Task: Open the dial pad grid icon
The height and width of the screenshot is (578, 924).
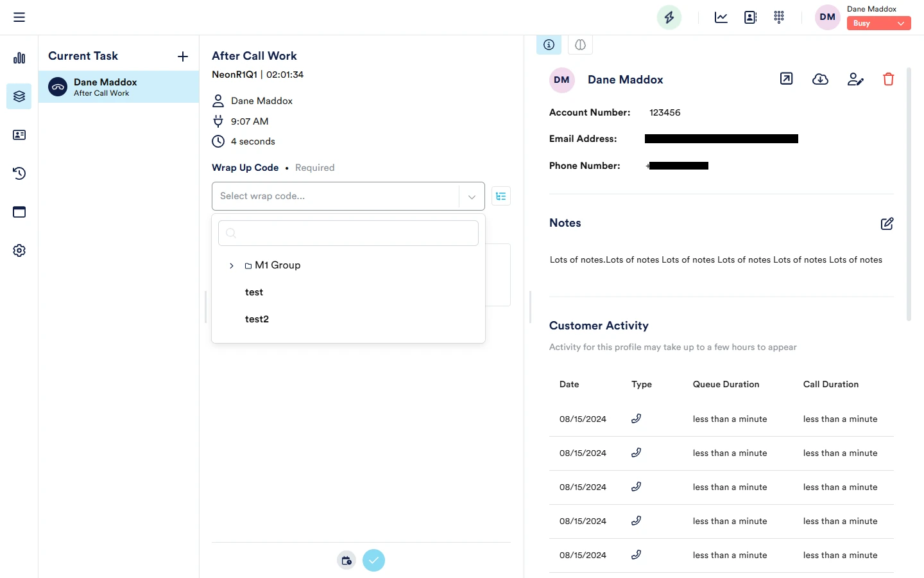Action: [x=779, y=17]
